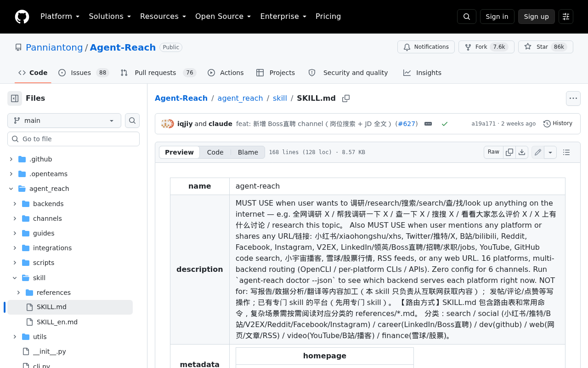Open the iqjiy author link

(185, 124)
